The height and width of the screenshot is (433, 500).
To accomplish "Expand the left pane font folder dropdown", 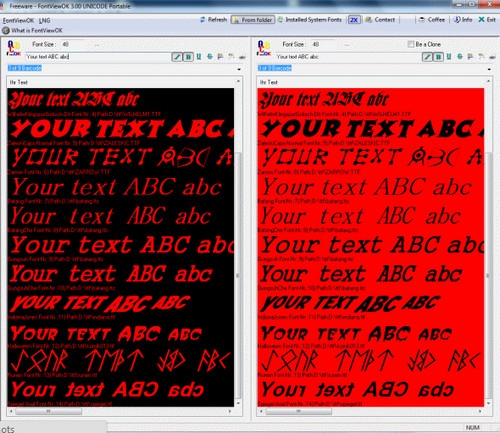I will pos(239,69).
